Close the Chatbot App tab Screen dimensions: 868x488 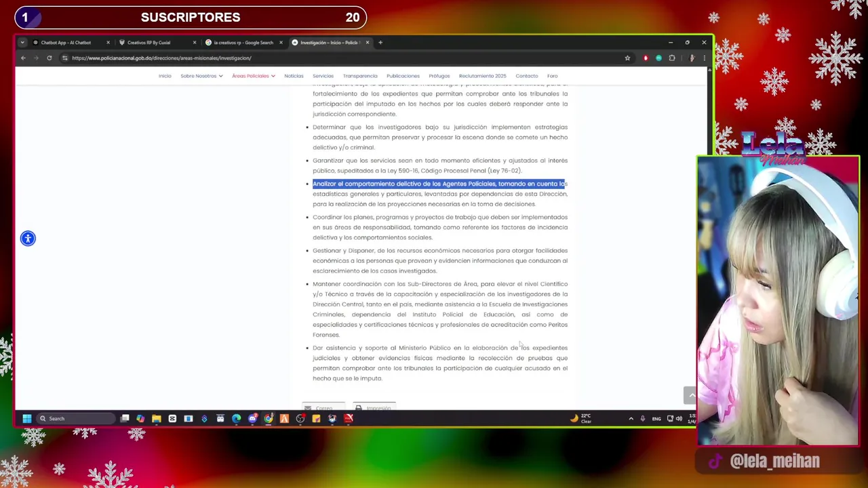[108, 43]
